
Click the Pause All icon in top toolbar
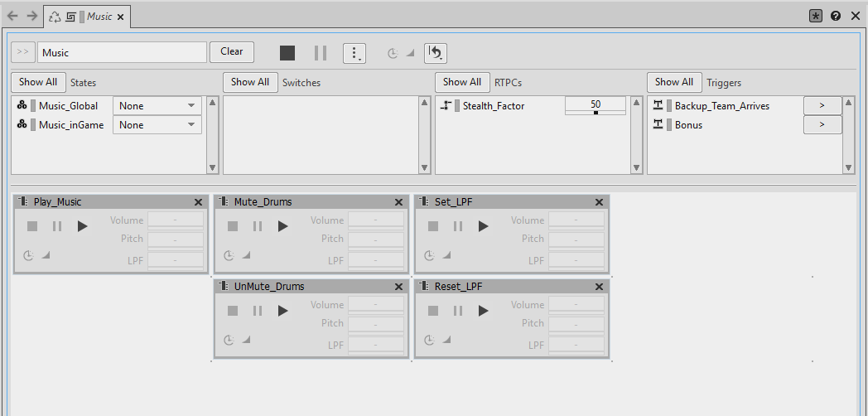pos(321,53)
